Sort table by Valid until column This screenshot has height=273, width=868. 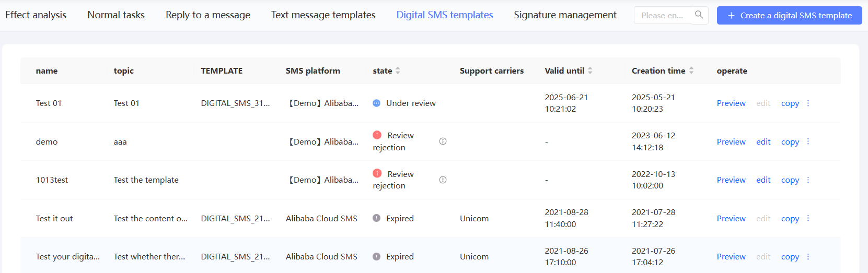590,70
